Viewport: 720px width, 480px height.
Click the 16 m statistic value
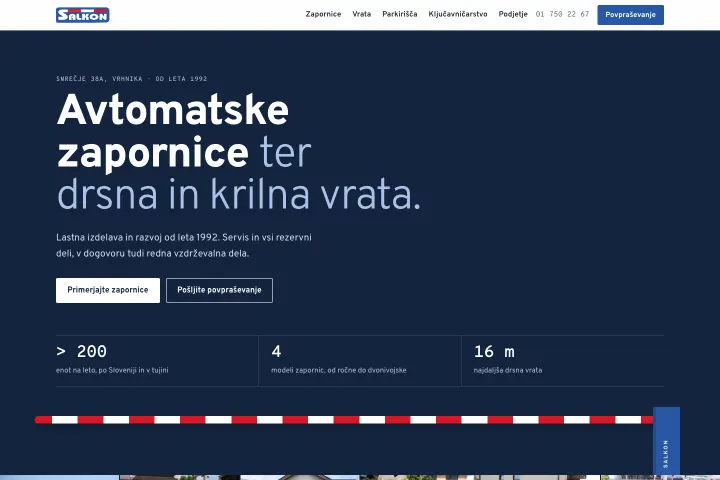pyautogui.click(x=494, y=351)
